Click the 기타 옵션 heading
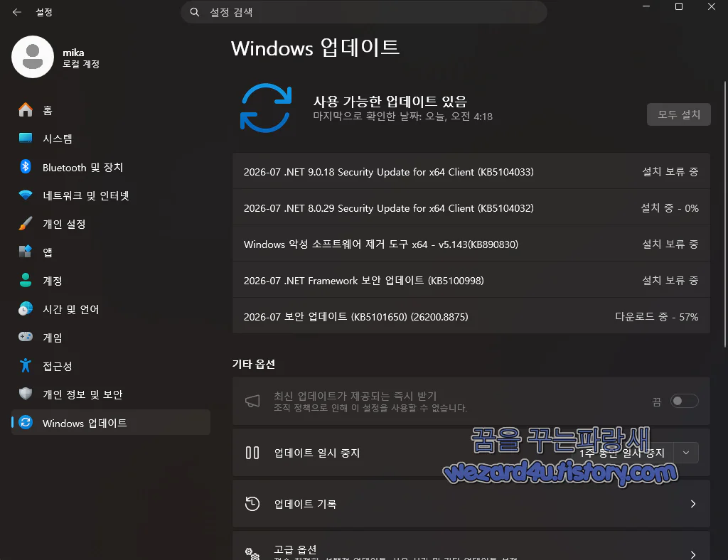The width and height of the screenshot is (728, 560). tap(254, 364)
